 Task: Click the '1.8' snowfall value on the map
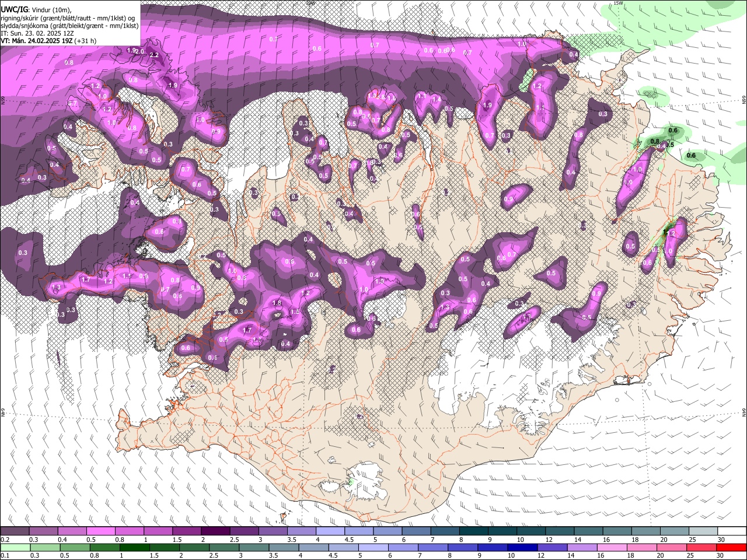277,303
